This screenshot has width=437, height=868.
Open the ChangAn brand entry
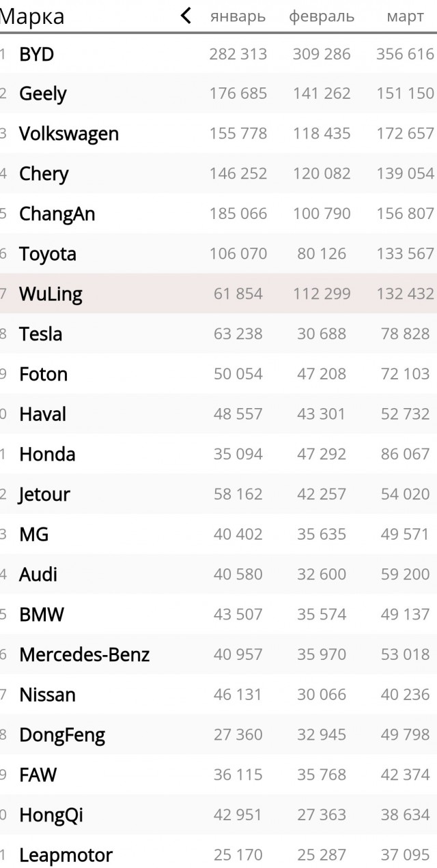coord(57,214)
